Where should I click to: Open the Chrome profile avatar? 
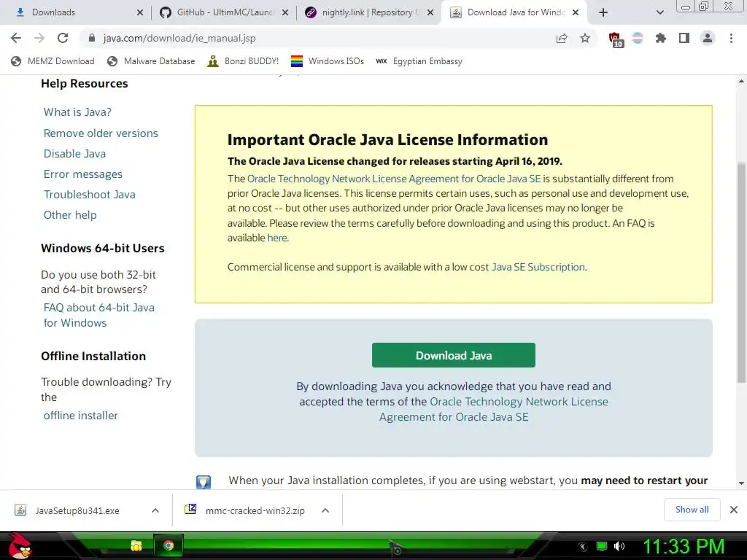coord(708,38)
